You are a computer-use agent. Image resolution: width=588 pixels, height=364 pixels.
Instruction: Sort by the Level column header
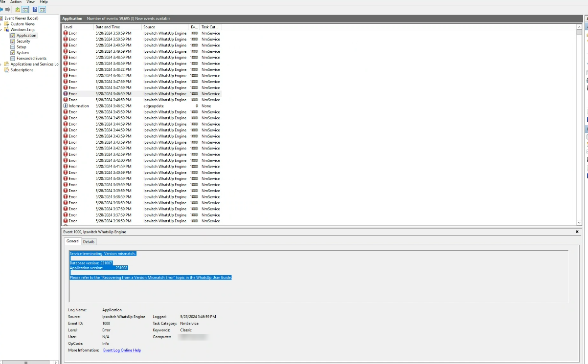[77, 27]
